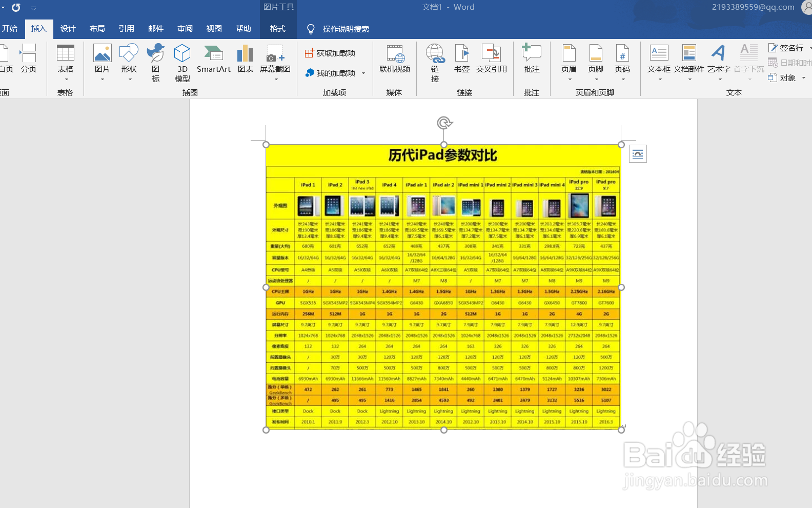The height and width of the screenshot is (508, 812).
Task: Click the 页眉 header icon
Action: tap(569, 53)
